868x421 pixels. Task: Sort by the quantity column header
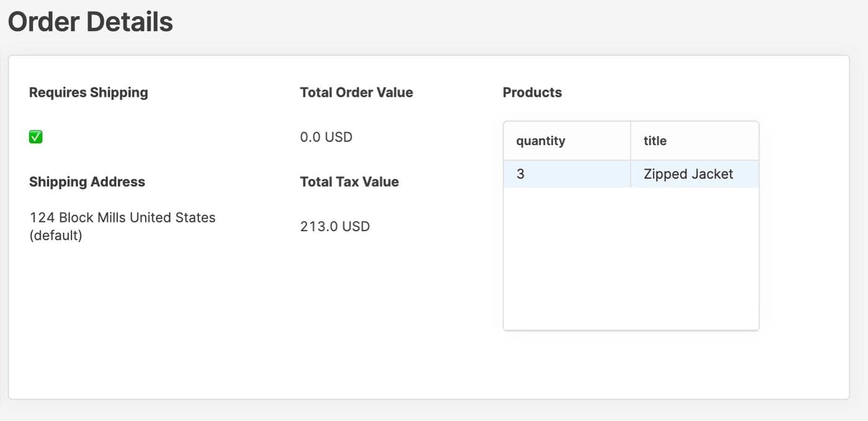click(x=541, y=141)
